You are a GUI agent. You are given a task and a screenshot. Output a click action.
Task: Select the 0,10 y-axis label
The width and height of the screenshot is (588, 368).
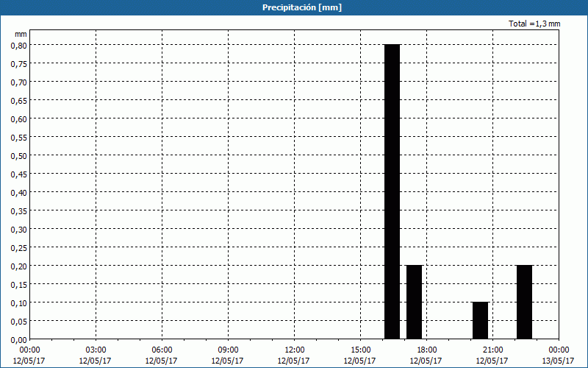[19, 303]
